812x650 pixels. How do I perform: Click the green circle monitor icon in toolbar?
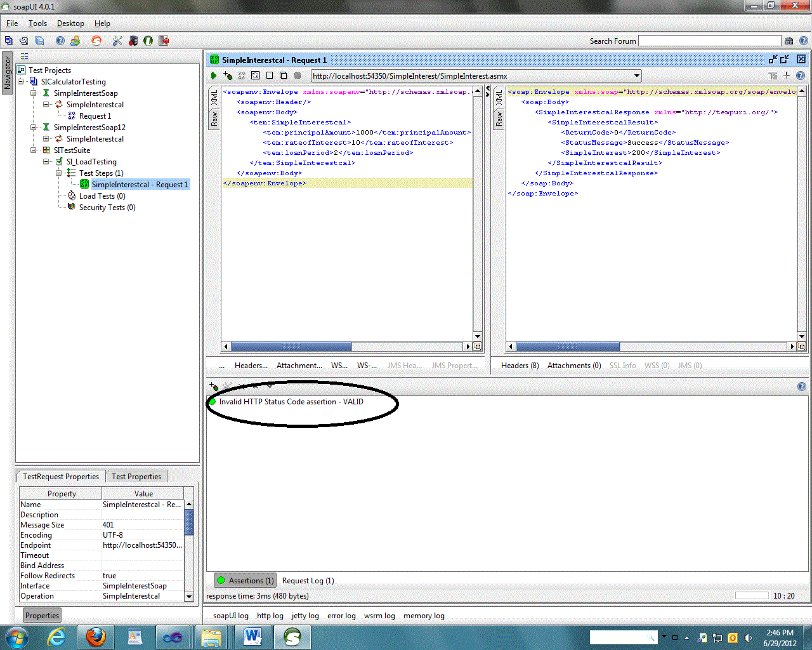(148, 41)
